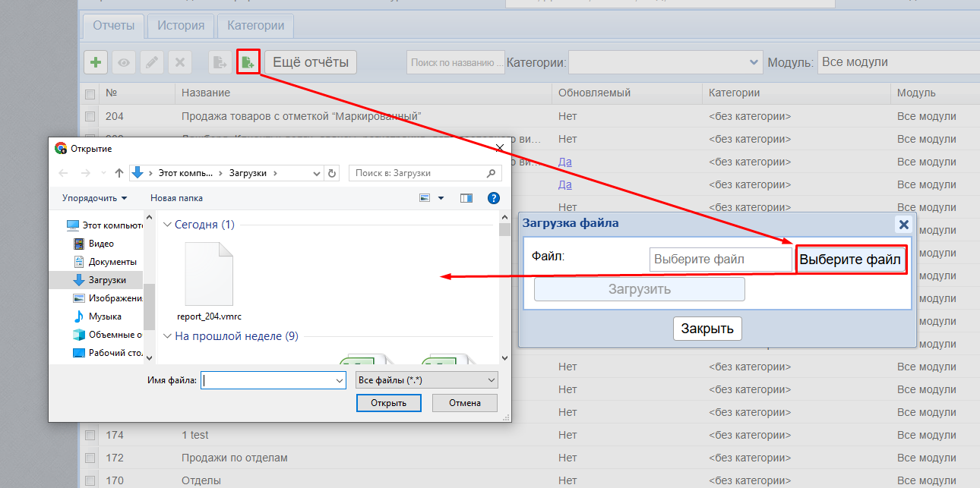The width and height of the screenshot is (980, 488).
Task: Click the green plus add report icon
Action: click(x=95, y=62)
